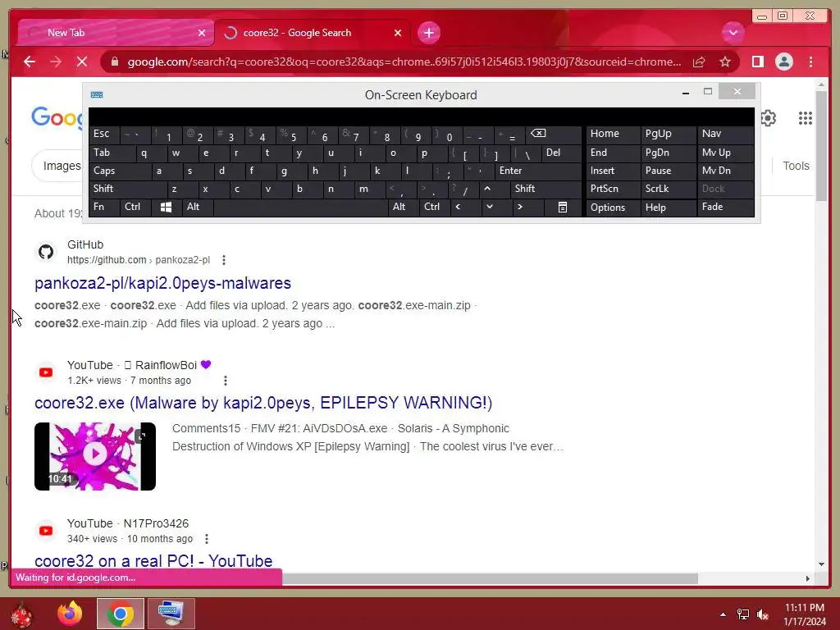Screen dimensions: 840x630
Task: Toggle ScrLk on On-Screen Keyboard
Action: [x=668, y=189]
